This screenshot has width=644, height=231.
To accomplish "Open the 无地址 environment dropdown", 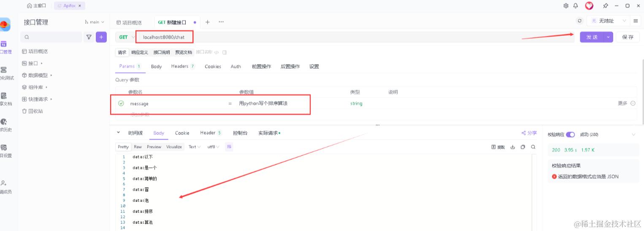I will tap(608, 21).
